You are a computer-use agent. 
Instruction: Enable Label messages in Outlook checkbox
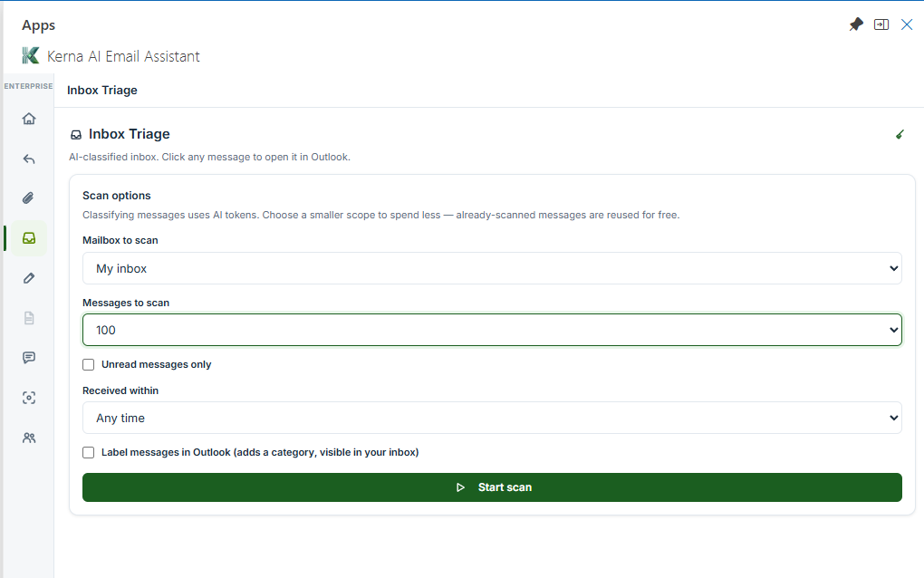(x=89, y=452)
